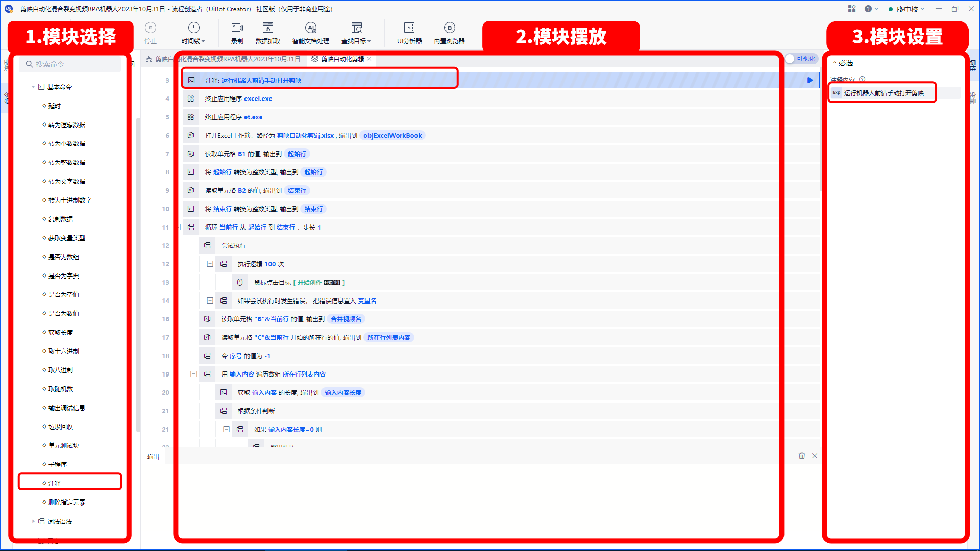Select the 注释 command in list
The width and height of the screenshot is (980, 551).
55,483
